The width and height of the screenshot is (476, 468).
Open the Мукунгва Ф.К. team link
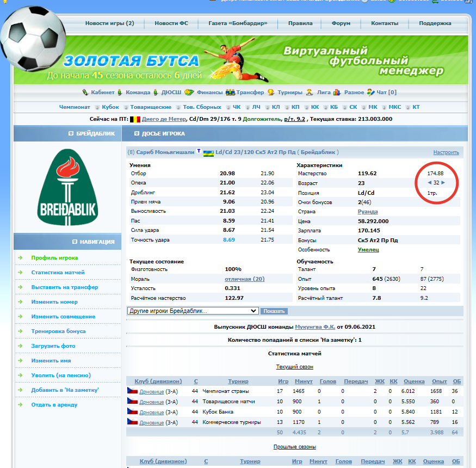(313, 327)
